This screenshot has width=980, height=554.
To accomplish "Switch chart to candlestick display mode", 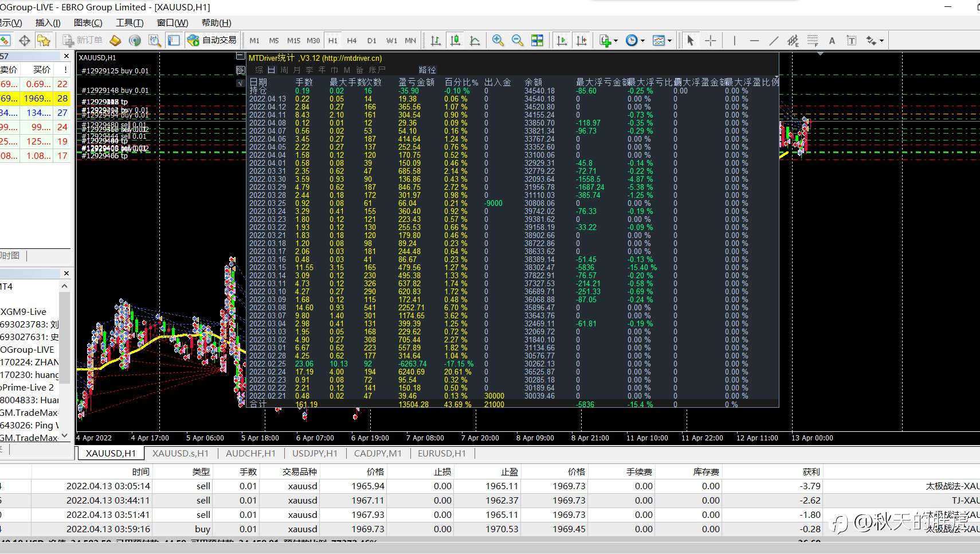I will [x=455, y=40].
